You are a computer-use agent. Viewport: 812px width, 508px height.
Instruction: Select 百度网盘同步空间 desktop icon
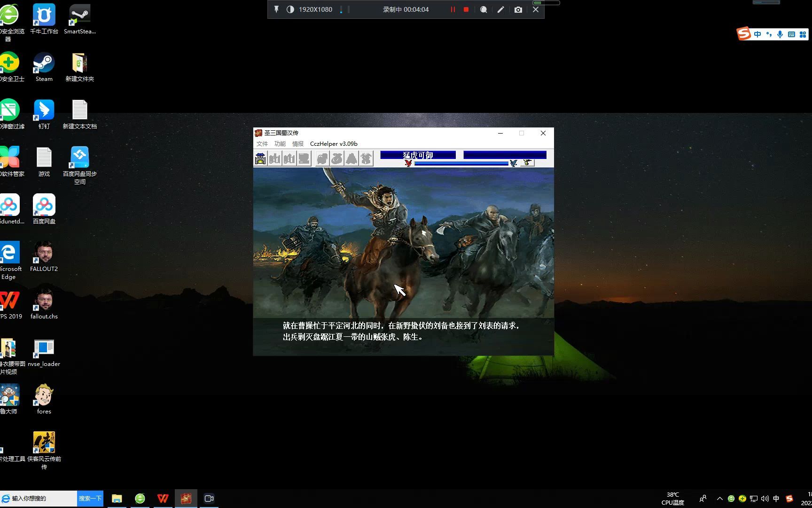pyautogui.click(x=80, y=166)
